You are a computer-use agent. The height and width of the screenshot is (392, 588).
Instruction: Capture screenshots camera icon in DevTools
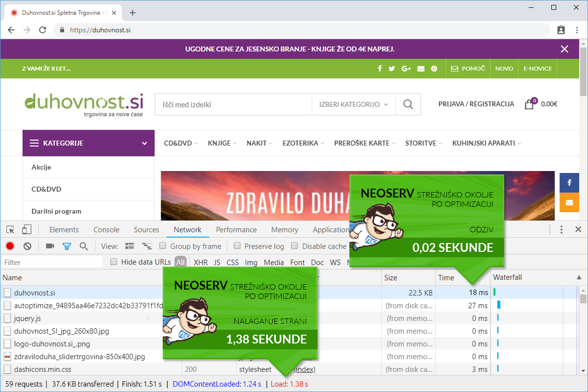point(49,246)
